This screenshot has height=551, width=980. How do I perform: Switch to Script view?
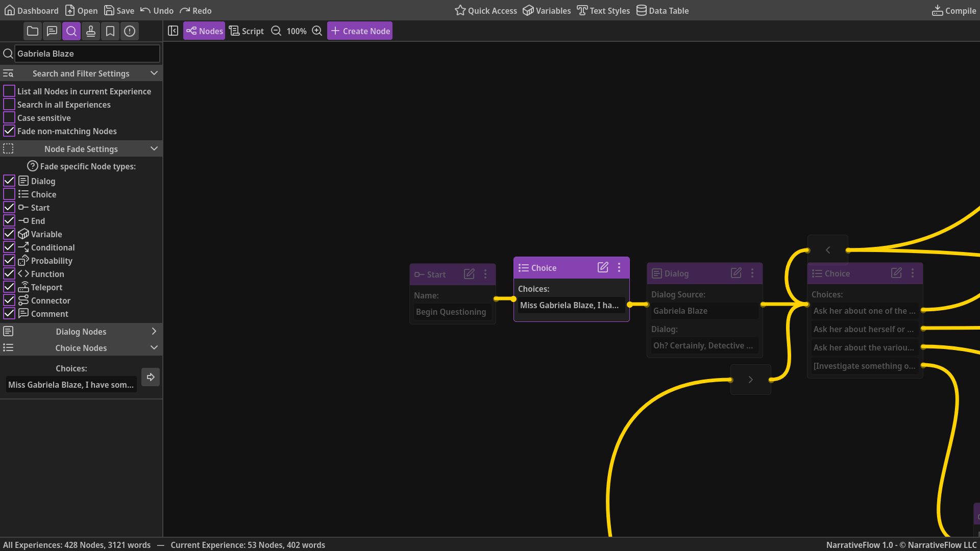(247, 31)
